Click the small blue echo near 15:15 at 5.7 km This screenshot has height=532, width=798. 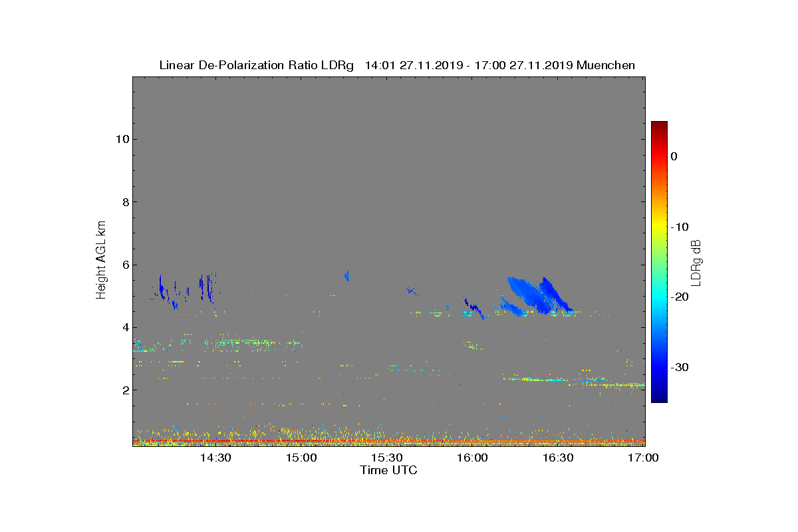point(346,275)
